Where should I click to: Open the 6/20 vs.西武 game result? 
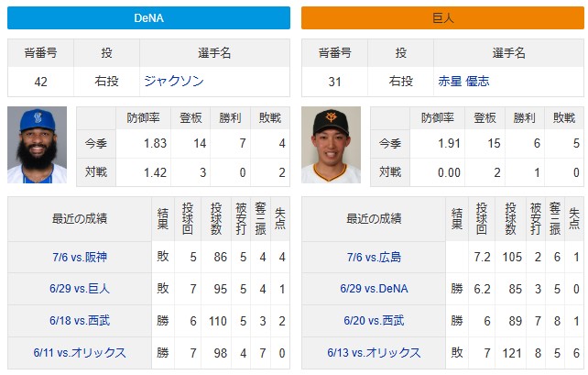[374, 321]
